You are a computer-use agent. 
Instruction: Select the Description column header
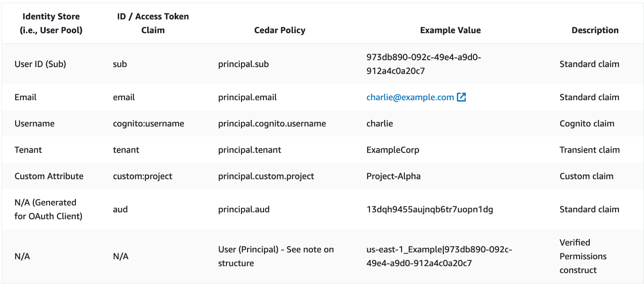pyautogui.click(x=595, y=30)
